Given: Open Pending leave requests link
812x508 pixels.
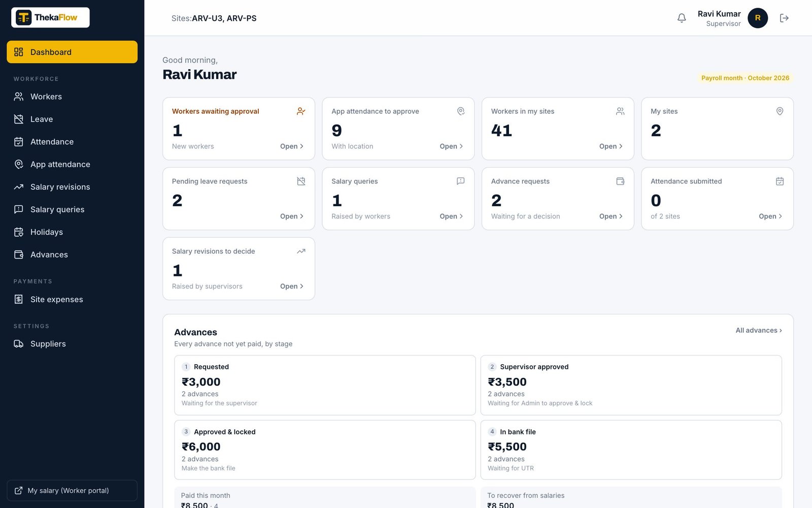Looking at the screenshot, I should tap(292, 216).
